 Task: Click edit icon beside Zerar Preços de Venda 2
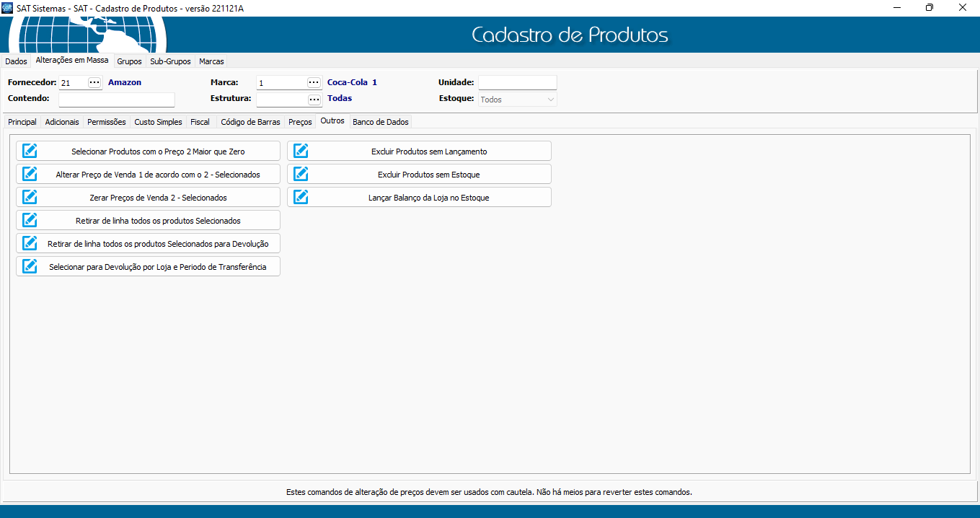[x=30, y=197]
